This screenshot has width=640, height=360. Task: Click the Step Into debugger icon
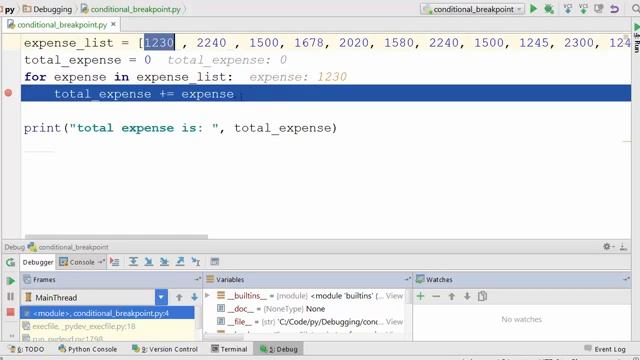(x=149, y=262)
